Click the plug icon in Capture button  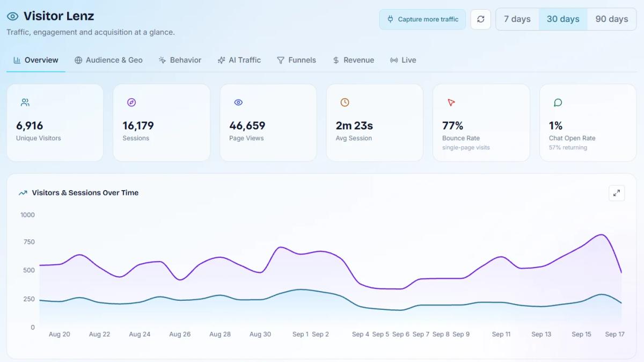(x=390, y=19)
